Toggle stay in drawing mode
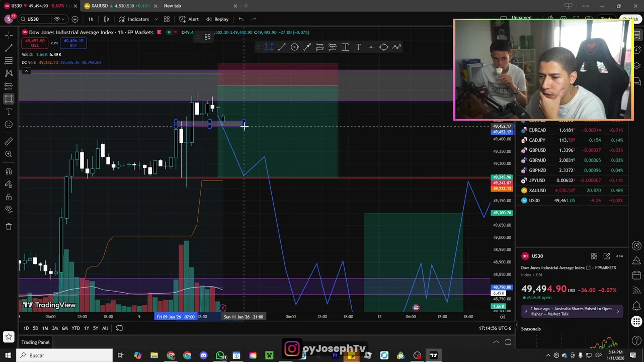 tap(9, 184)
